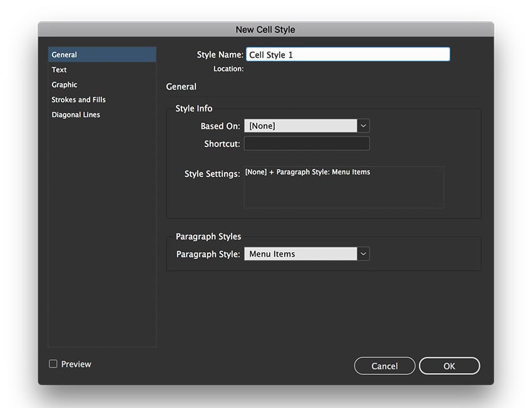This screenshot has height=408, width=532.
Task: Click the Paragraph Style dropdown chevron arrow
Action: [363, 253]
